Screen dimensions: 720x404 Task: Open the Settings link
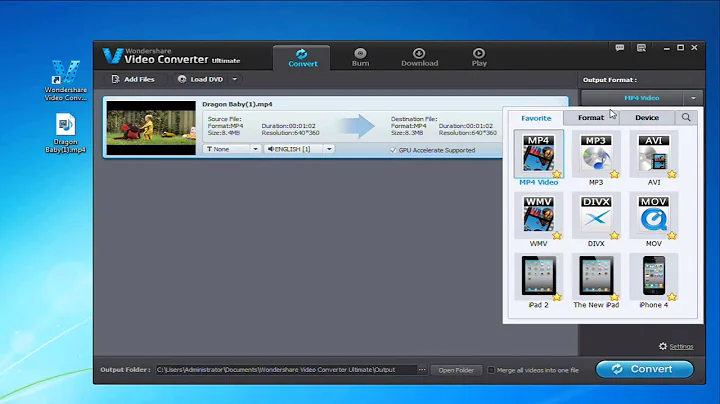[681, 347]
